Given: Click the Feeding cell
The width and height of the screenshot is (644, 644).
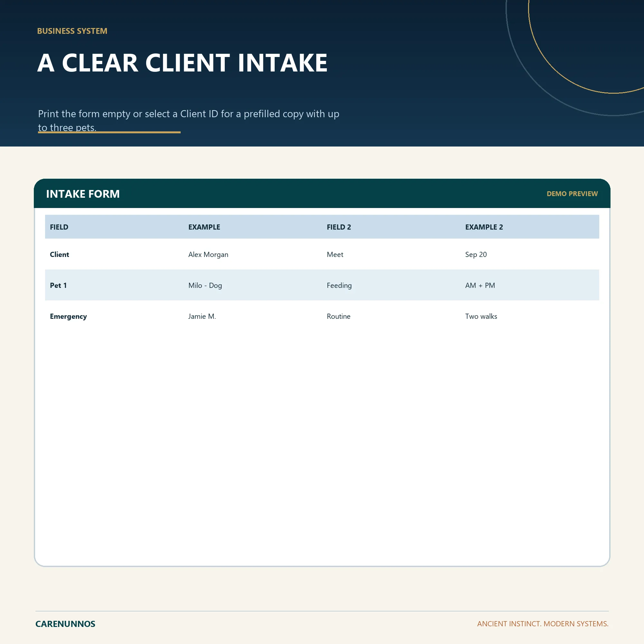Looking at the screenshot, I should coord(339,285).
